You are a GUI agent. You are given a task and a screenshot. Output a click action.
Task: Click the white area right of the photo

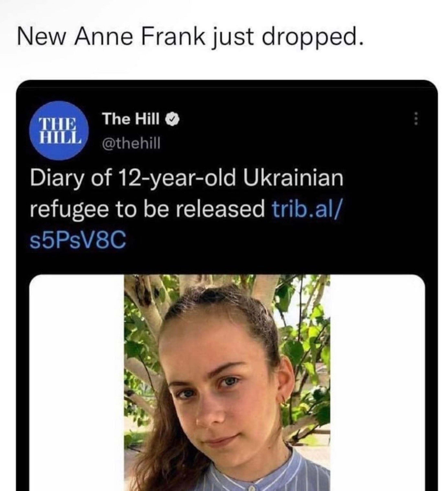(377, 382)
